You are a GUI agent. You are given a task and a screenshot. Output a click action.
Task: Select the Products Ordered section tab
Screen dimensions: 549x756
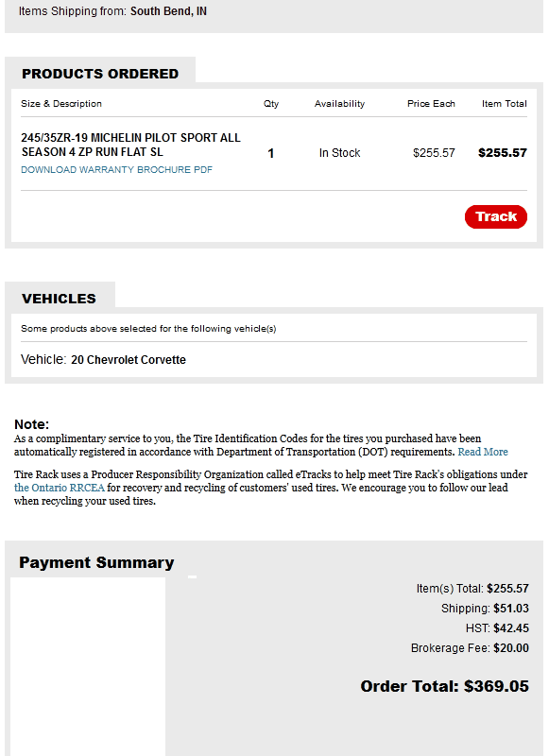tap(100, 74)
